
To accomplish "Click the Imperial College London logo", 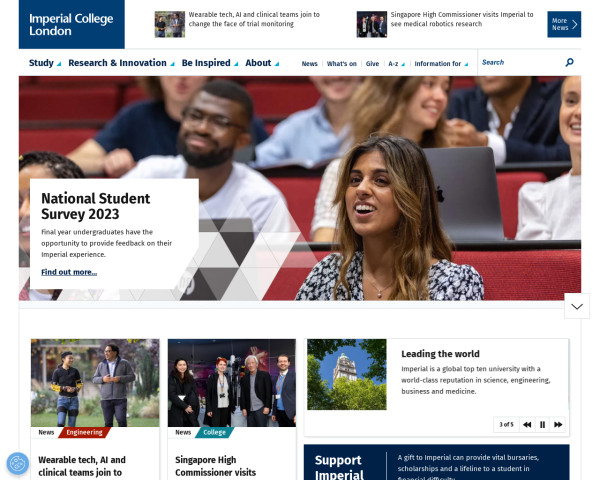I will (72, 24).
